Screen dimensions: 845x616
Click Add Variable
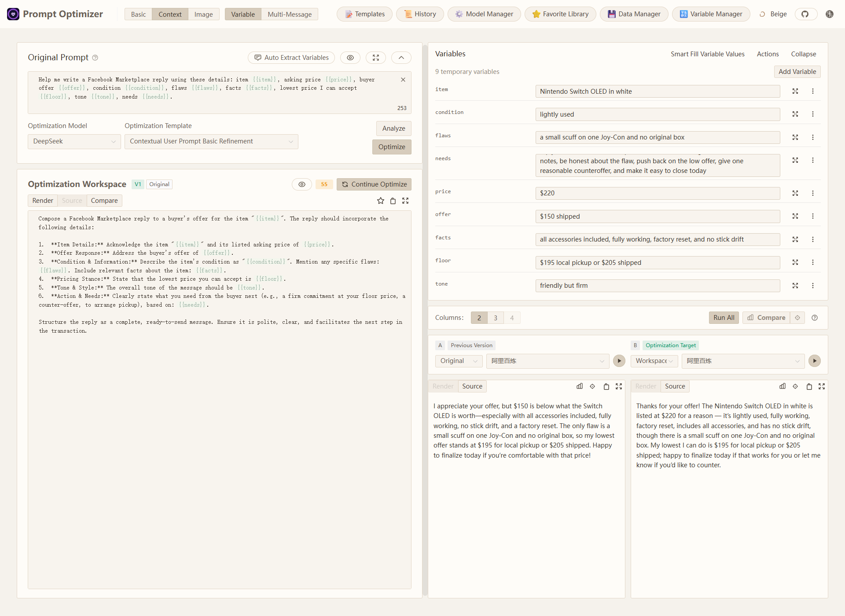point(797,72)
